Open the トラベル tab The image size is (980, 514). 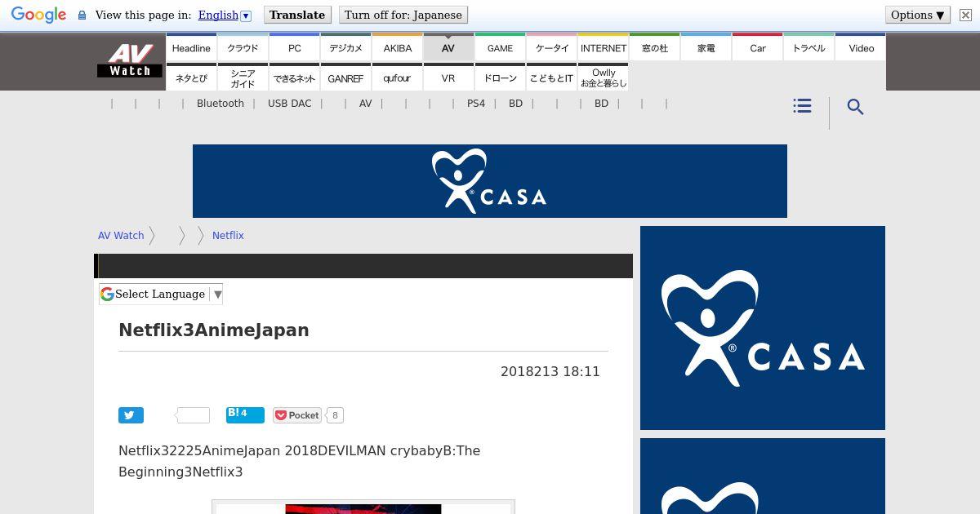808,48
